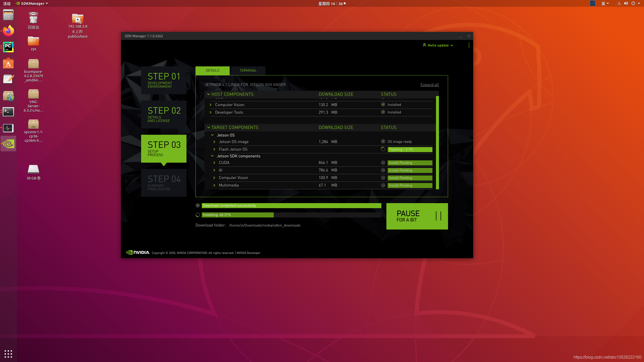Open NVIDIA Developer footer link

click(248, 253)
